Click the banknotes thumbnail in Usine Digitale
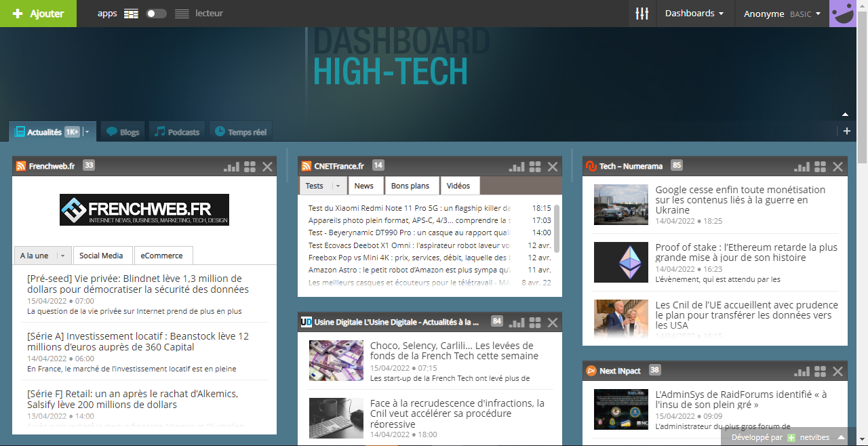The image size is (868, 446). pos(336,361)
